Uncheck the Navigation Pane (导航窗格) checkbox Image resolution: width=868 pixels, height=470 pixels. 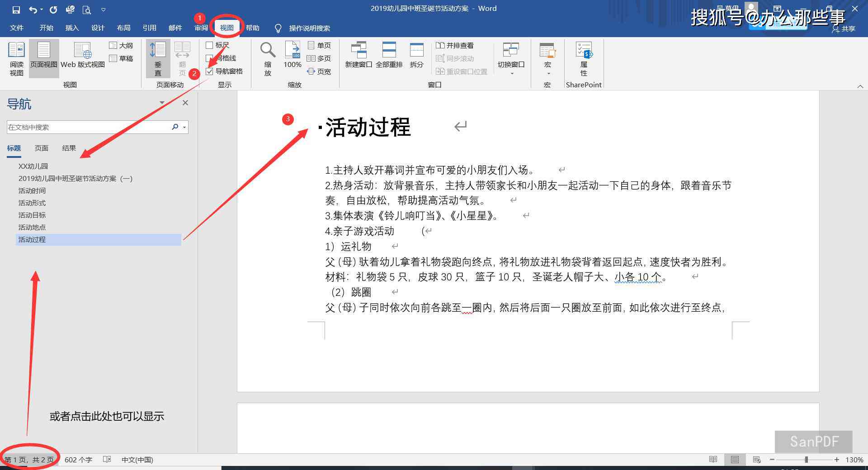pos(210,71)
